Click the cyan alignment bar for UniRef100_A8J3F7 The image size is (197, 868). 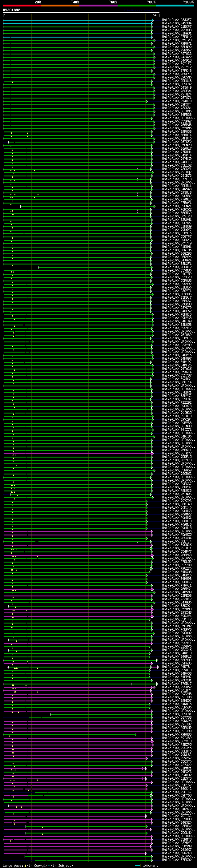[78, 20]
